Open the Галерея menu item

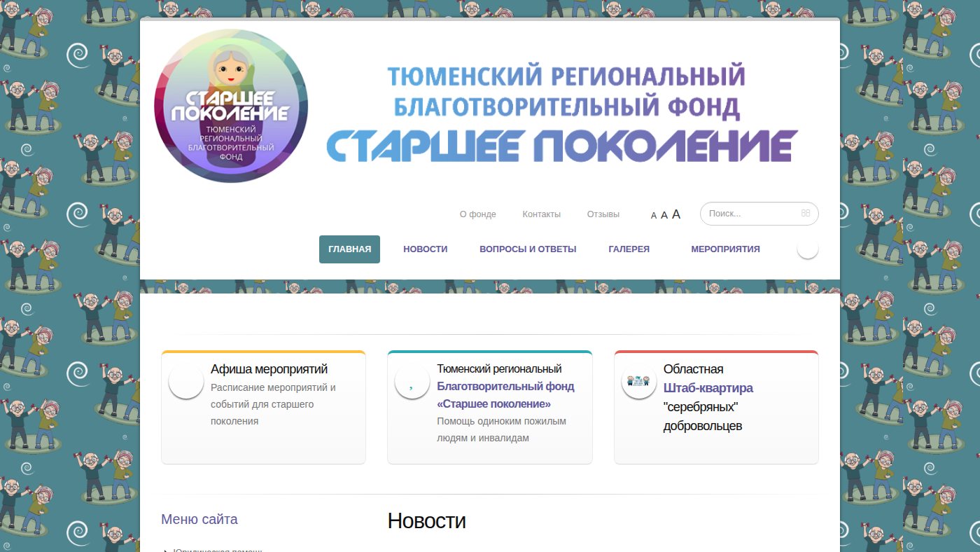(x=629, y=249)
